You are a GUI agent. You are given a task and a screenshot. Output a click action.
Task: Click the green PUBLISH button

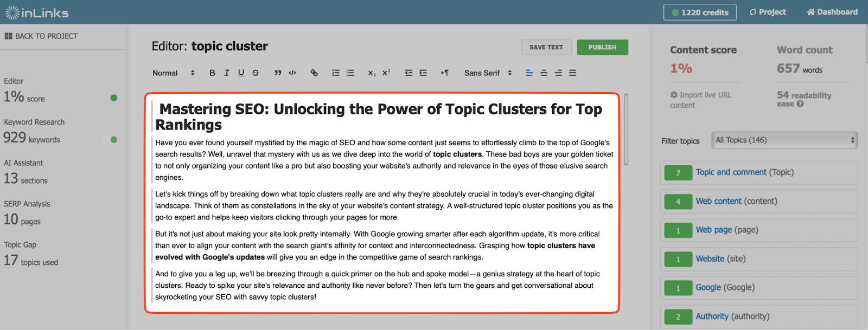click(x=603, y=47)
